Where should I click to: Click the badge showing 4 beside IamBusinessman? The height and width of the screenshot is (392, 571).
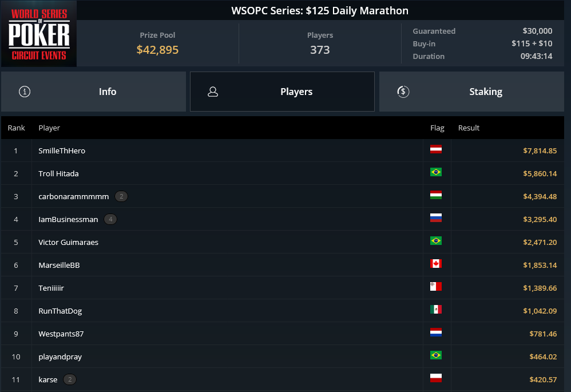(x=110, y=219)
